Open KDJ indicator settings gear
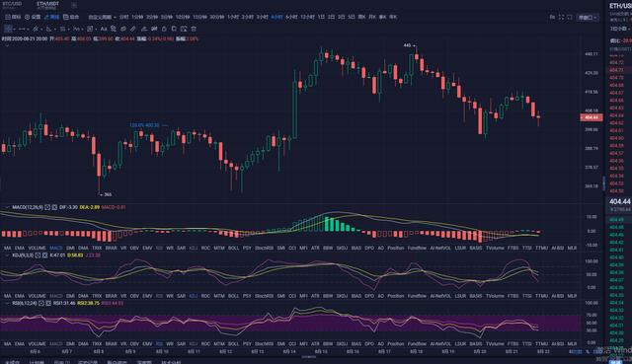Image resolution: width=632 pixels, height=364 pixels. click(38, 255)
